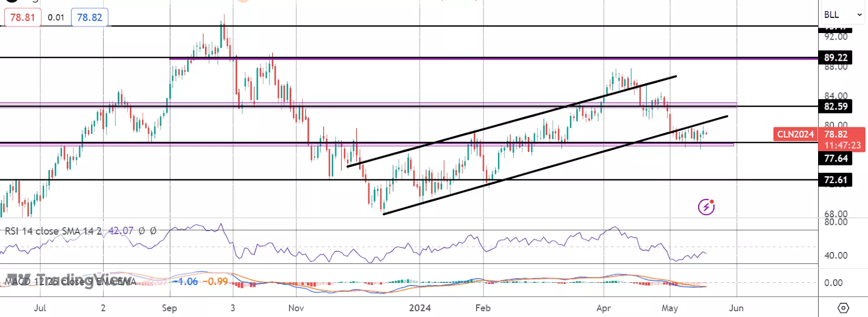Click the 82.59 horizontal line price label
This screenshot has height=317, width=868.
click(x=835, y=107)
